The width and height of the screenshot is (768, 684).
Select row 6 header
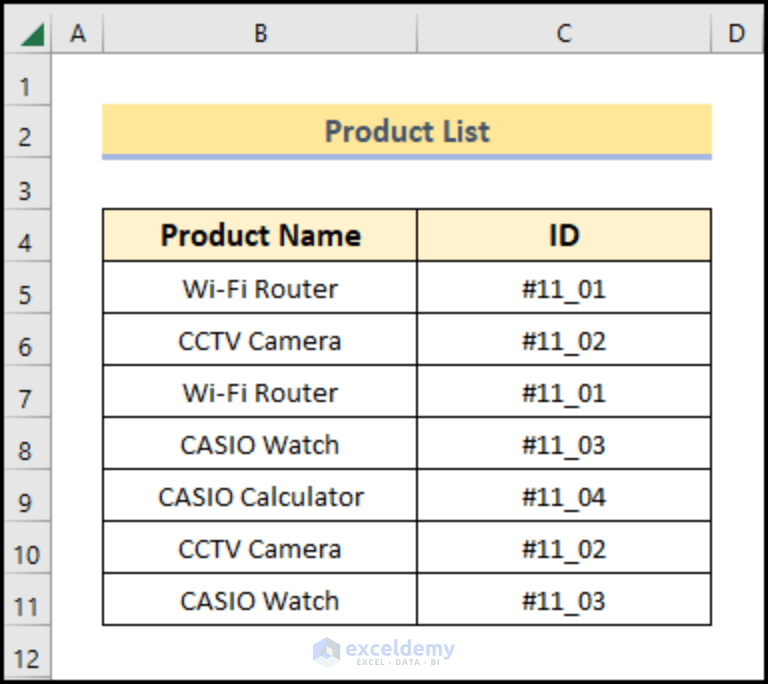[x=27, y=340]
